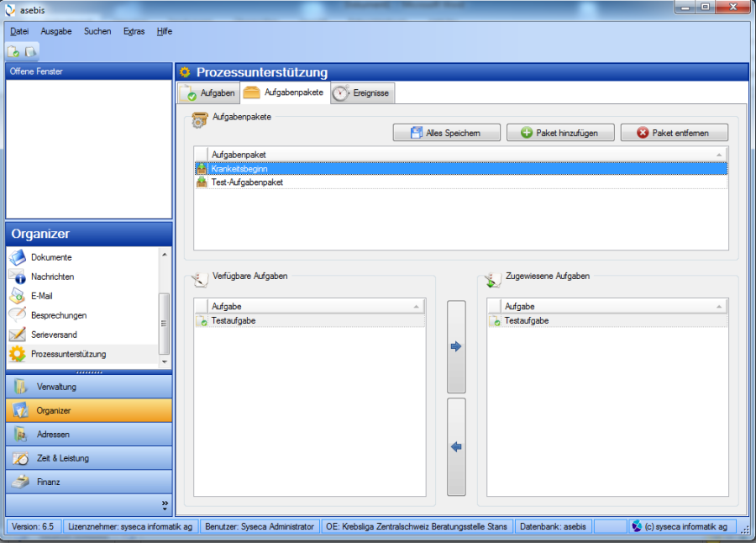Click the Aufgaben tab checkmark icon

(x=188, y=93)
